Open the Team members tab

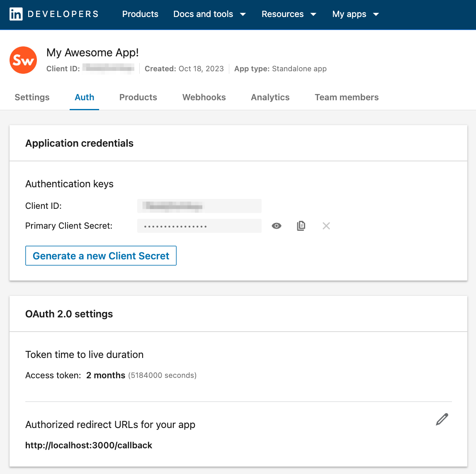[x=347, y=97]
